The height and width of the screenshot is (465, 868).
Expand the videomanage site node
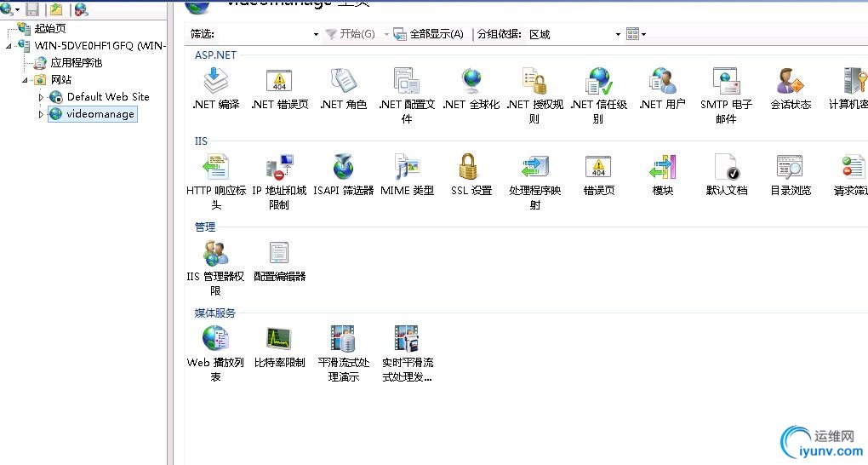pyautogui.click(x=41, y=114)
